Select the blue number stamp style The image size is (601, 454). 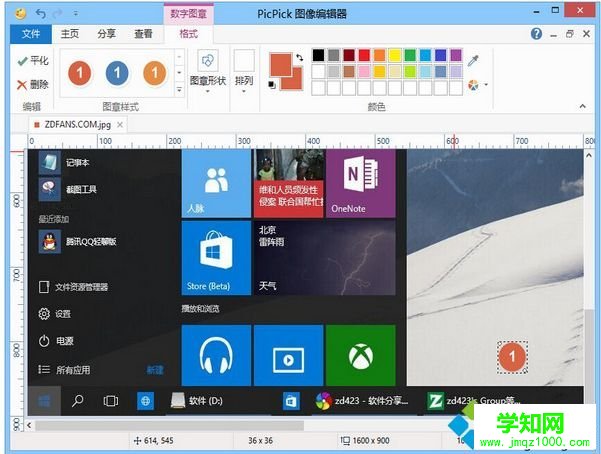(117, 73)
